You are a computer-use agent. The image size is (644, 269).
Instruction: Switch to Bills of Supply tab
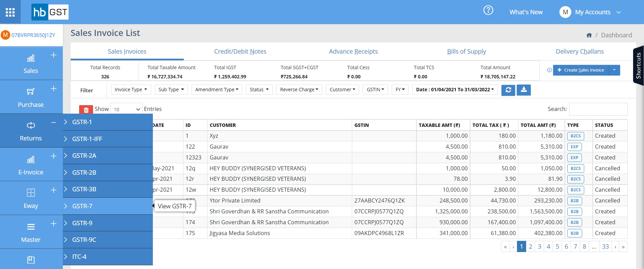coord(466,52)
